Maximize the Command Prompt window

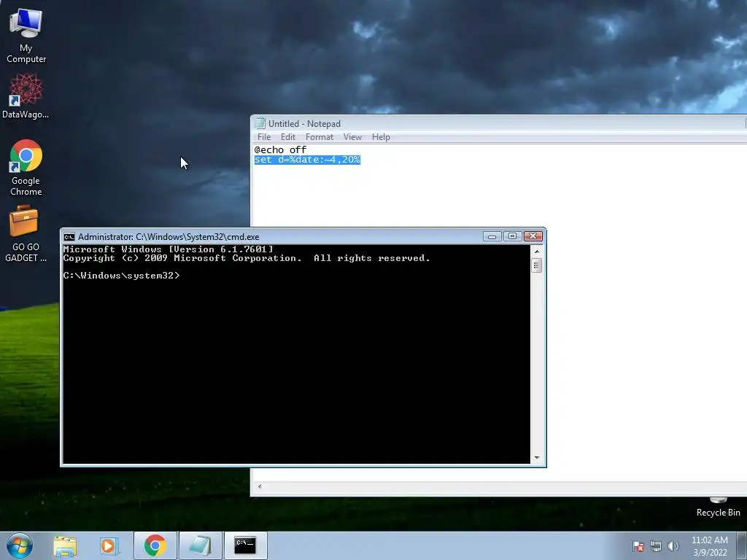pos(513,236)
